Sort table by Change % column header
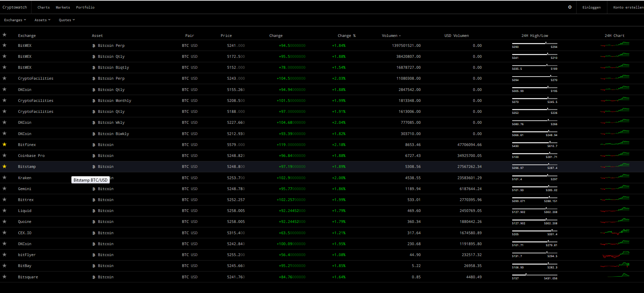This screenshot has height=293, width=644. tap(346, 36)
